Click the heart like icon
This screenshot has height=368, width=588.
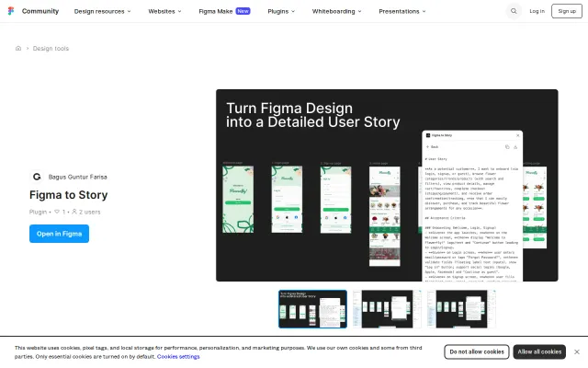(57, 212)
